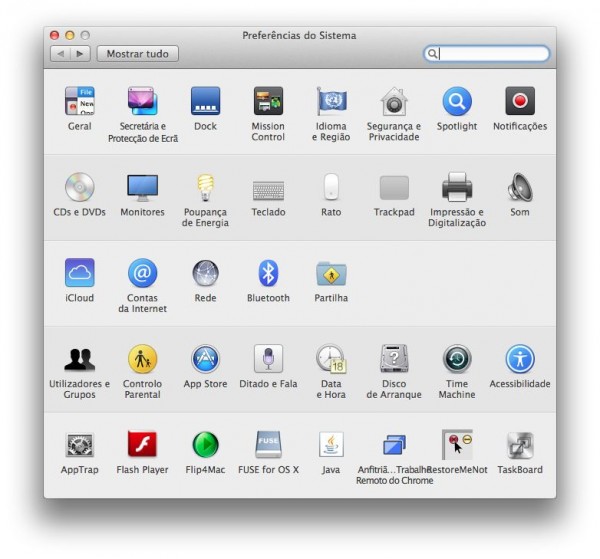Open Utilizadores e Grupos pane

pyautogui.click(x=80, y=359)
